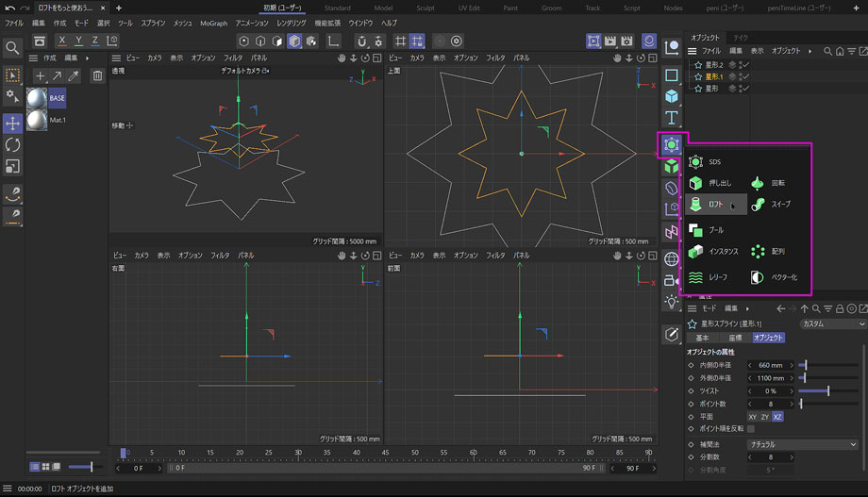
Task: Select the Rotate tool in left toolbar
Action: point(12,144)
